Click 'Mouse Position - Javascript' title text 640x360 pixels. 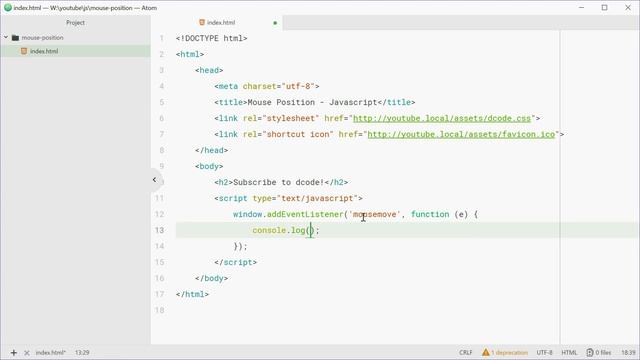[x=312, y=102]
